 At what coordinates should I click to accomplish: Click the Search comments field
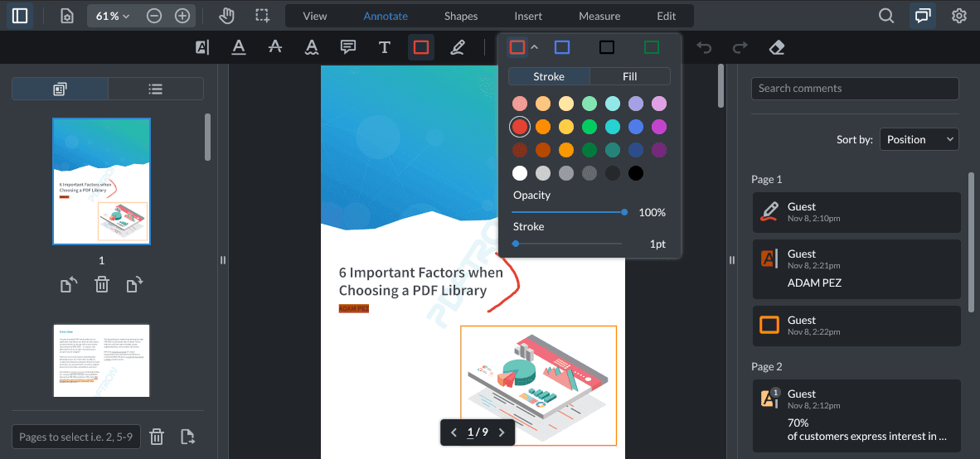tap(855, 89)
